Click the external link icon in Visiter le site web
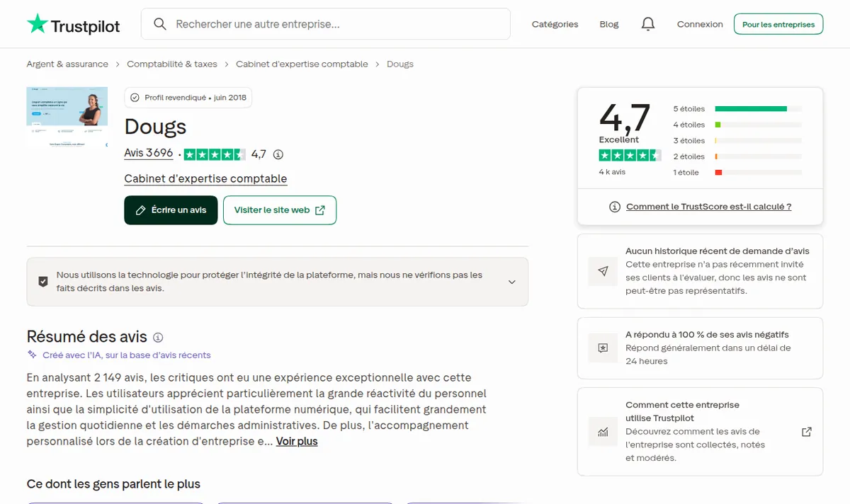This screenshot has height=504, width=850. [x=320, y=210]
